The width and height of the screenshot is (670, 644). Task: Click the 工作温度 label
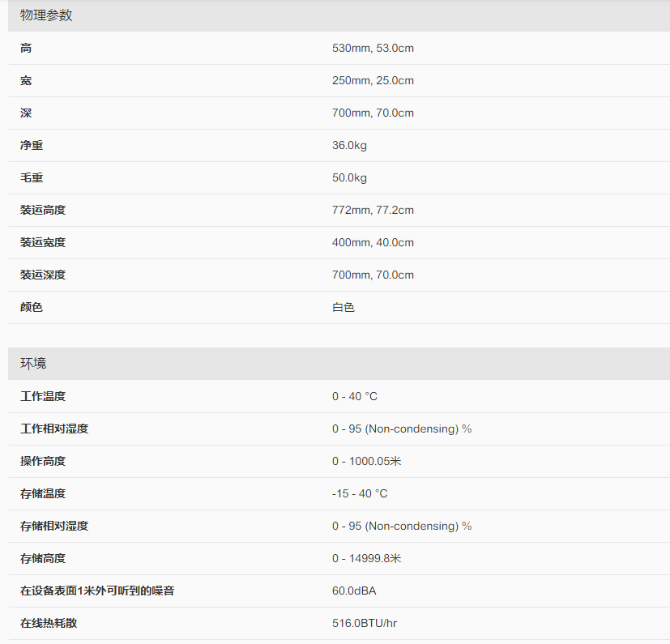click(x=43, y=397)
